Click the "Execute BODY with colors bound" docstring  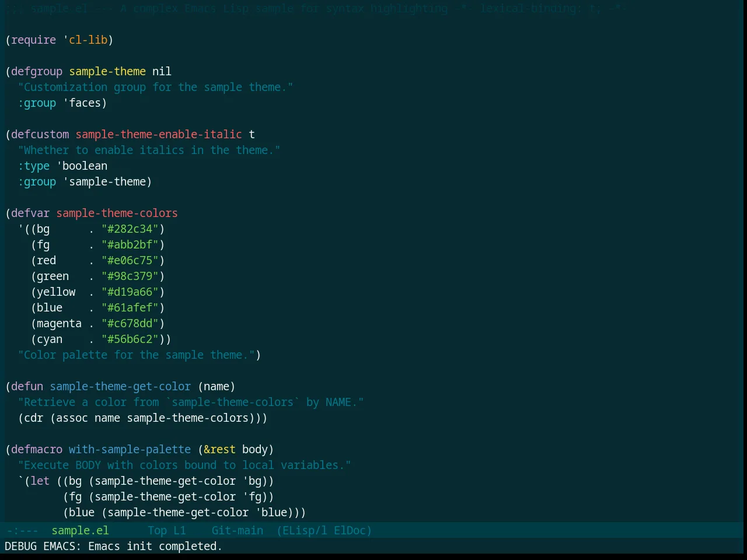[184, 465]
